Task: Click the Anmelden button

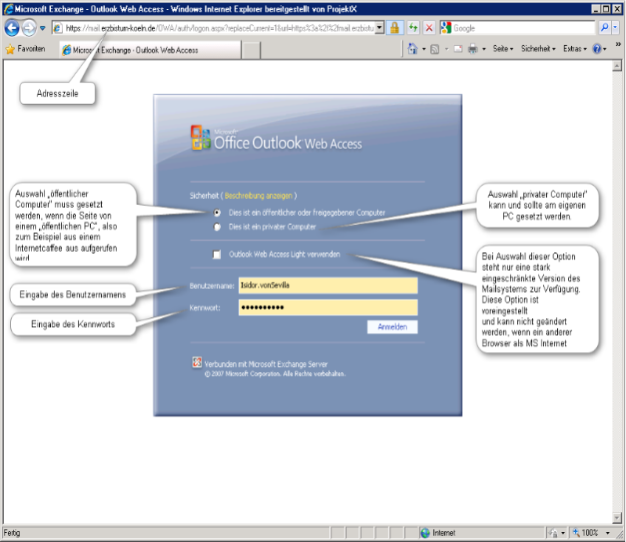Action: (392, 327)
